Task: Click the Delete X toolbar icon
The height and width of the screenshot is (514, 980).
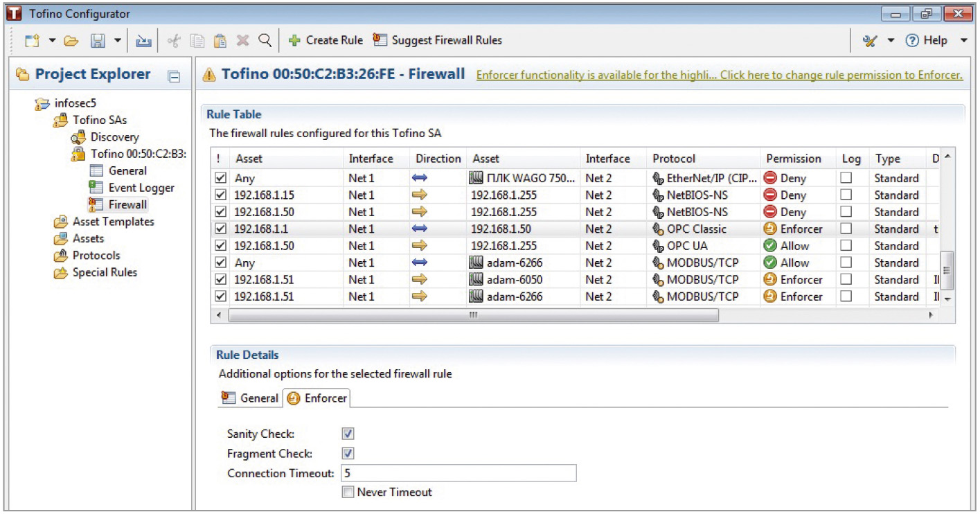Action: click(242, 41)
